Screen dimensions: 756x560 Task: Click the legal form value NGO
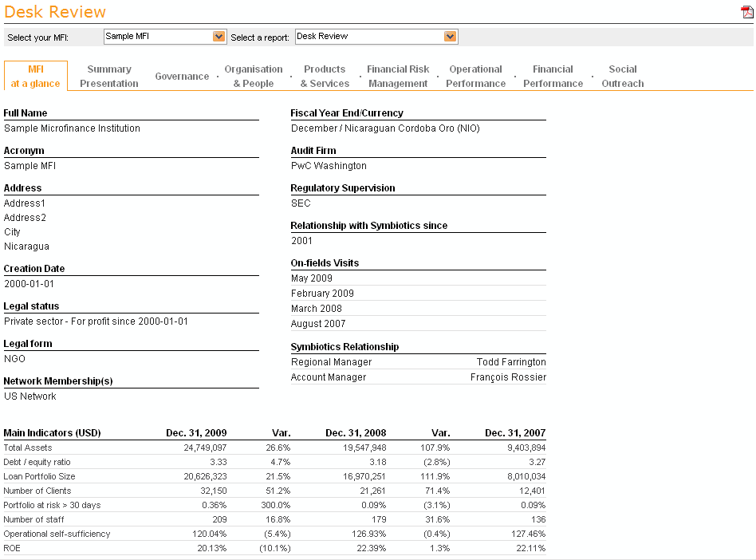pyautogui.click(x=14, y=359)
